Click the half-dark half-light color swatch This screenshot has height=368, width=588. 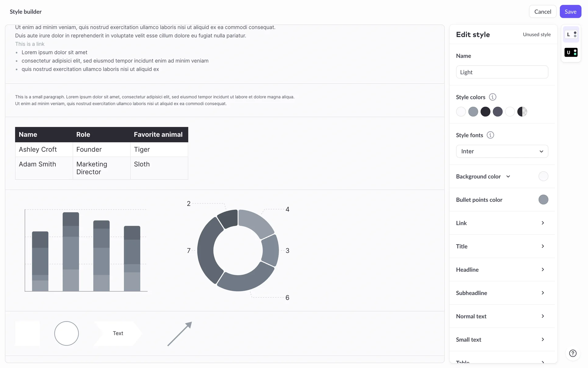click(522, 112)
